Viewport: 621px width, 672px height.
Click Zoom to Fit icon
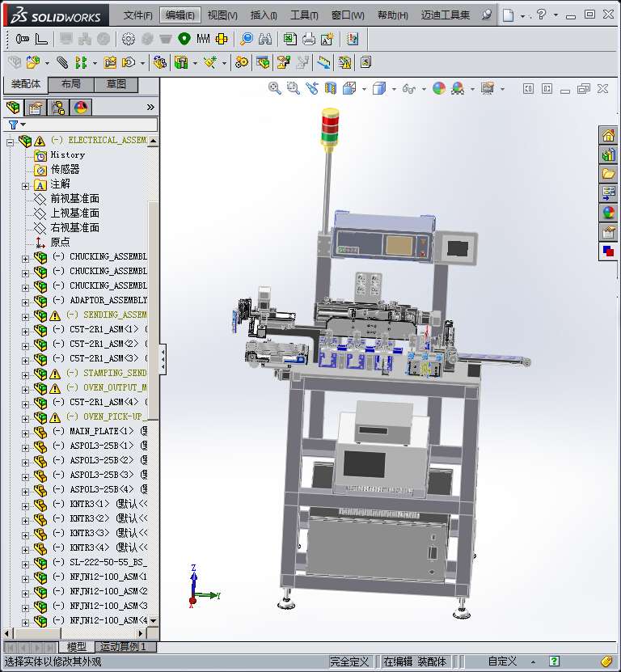point(275,88)
